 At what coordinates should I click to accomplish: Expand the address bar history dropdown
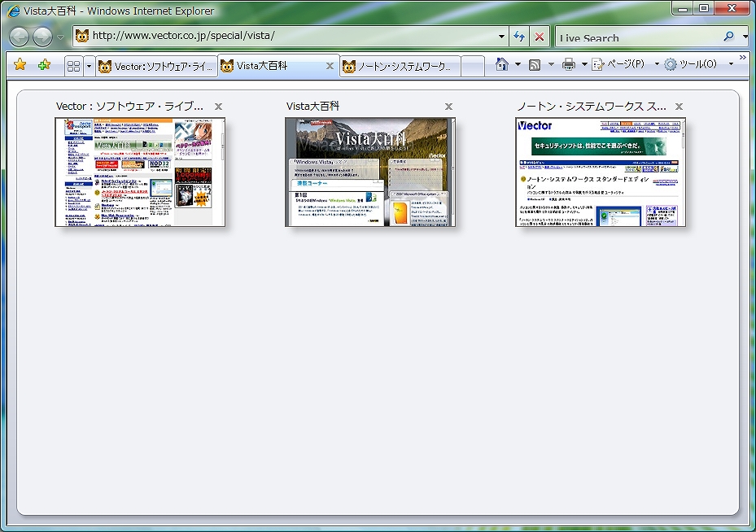click(x=501, y=36)
